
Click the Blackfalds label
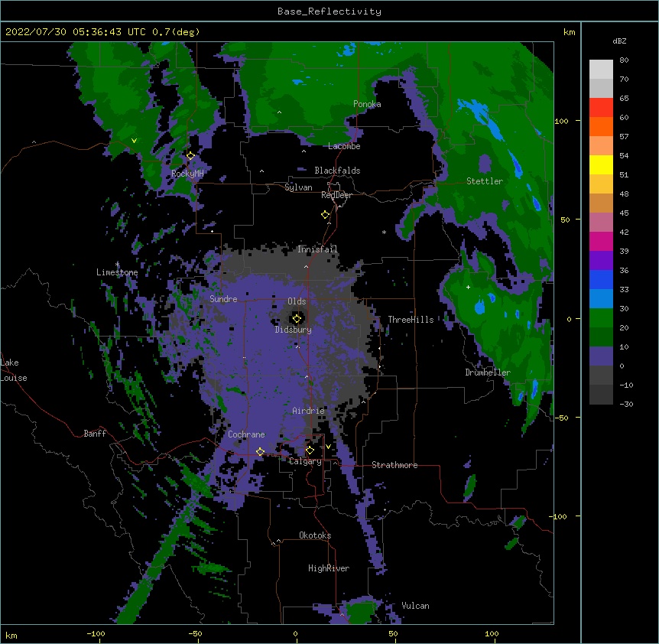click(x=337, y=171)
